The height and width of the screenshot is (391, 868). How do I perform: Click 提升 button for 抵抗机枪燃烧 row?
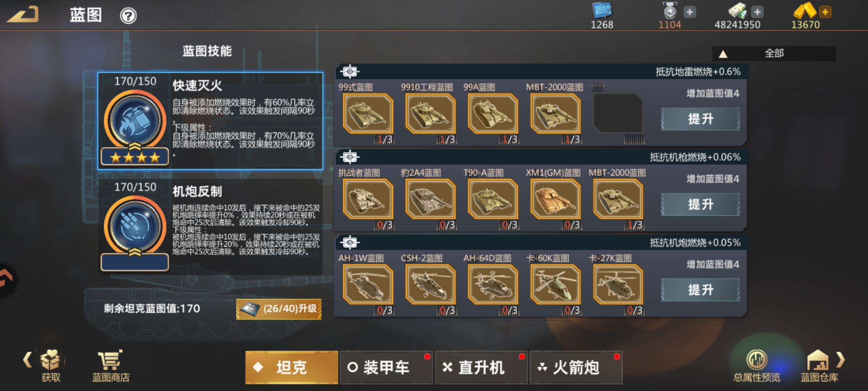click(701, 205)
